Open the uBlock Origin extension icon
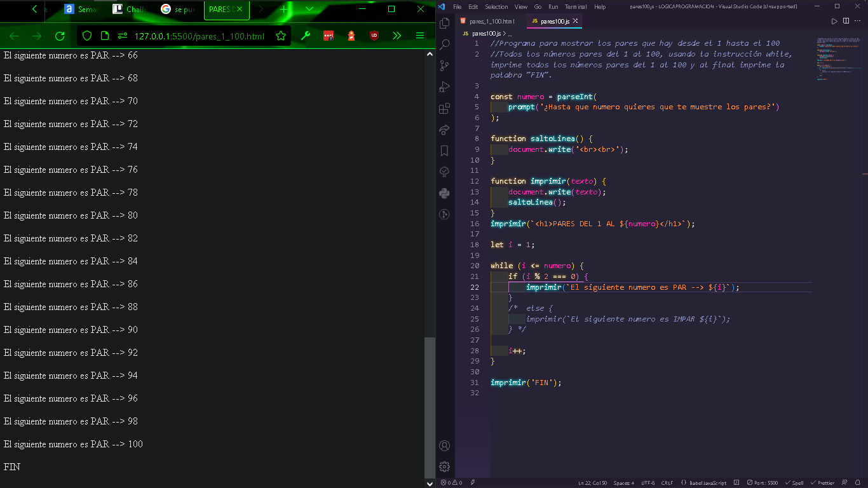The image size is (868, 488). click(374, 36)
